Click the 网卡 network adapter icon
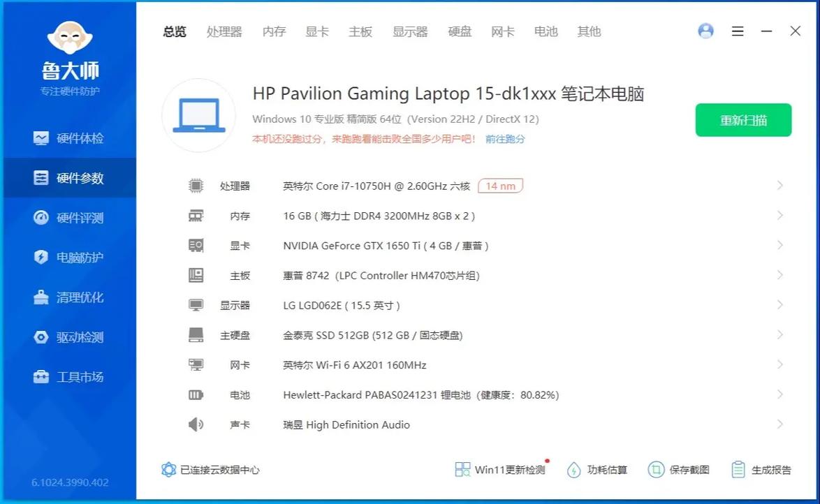 (x=196, y=364)
